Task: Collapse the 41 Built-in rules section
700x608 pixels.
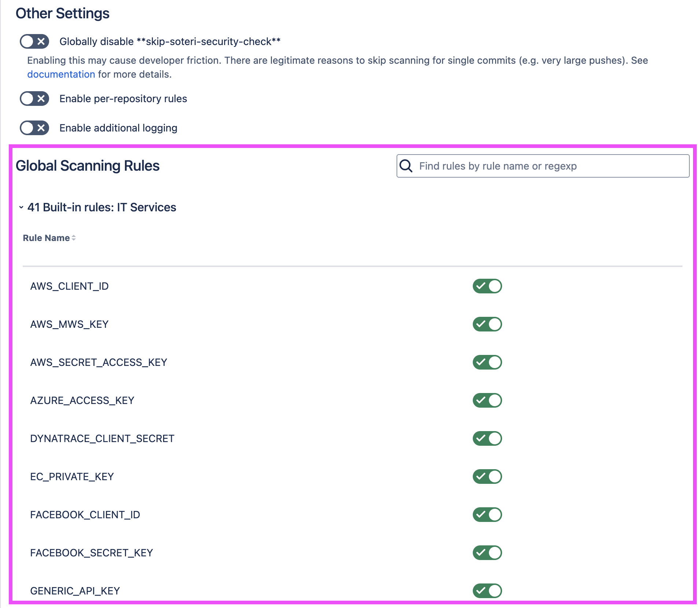Action: click(21, 207)
